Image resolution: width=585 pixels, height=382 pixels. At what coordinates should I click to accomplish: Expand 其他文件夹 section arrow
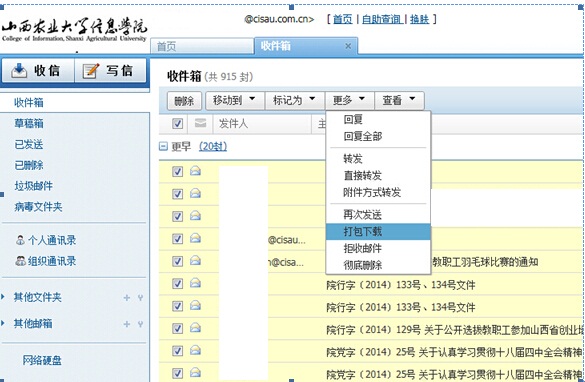(3, 297)
